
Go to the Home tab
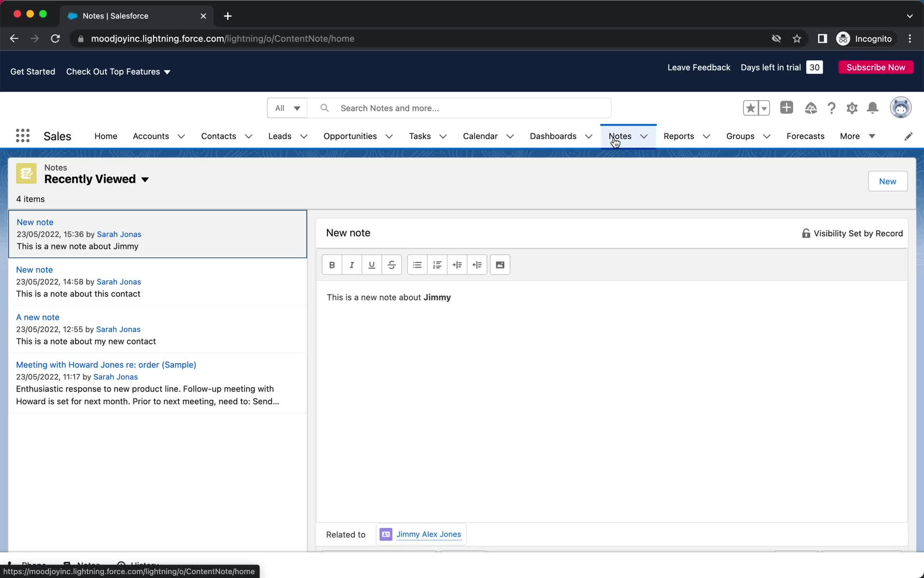(106, 136)
